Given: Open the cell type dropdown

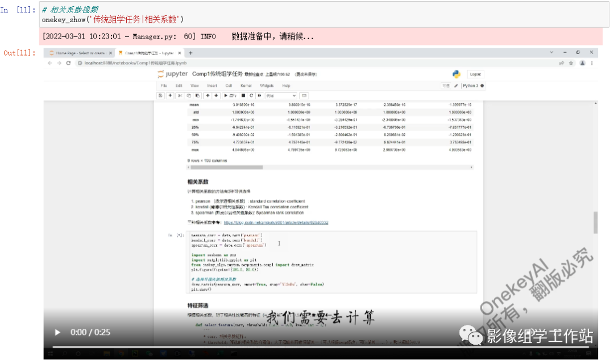Looking at the screenshot, I should [281, 95].
